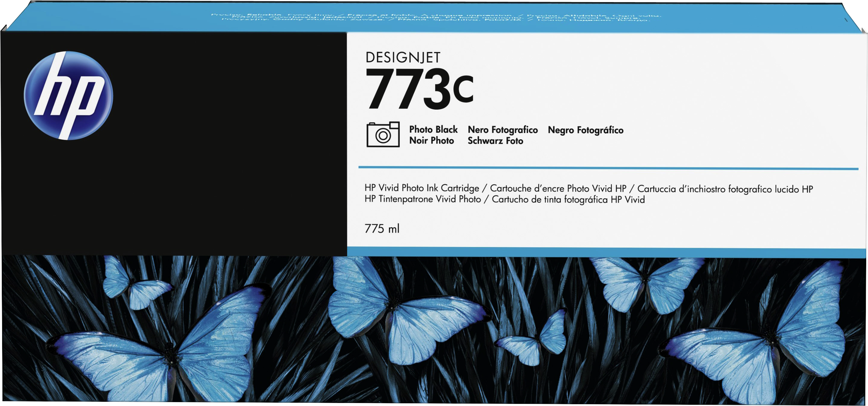The image size is (868, 406).
Task: Click the Schwarz Foto label
Action: coord(495,141)
